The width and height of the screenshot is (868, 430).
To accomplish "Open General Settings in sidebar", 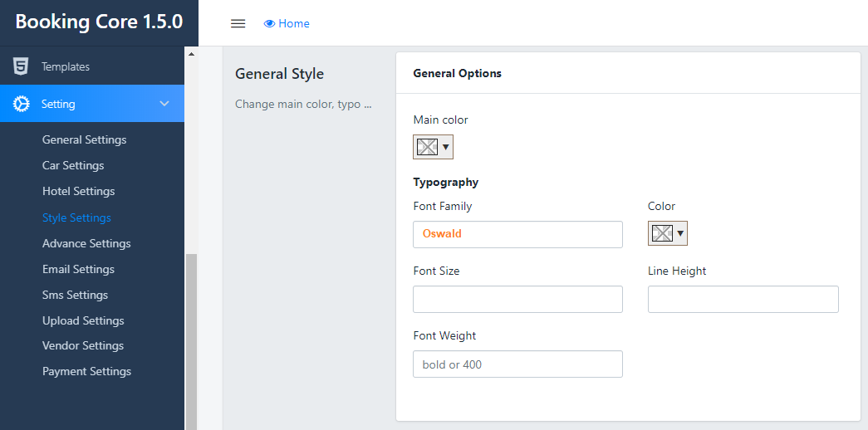I will [x=84, y=139].
